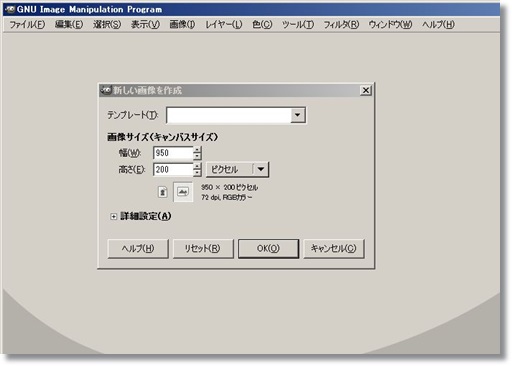The height and width of the screenshot is (366, 512).
Task: Open the 画像(I) menu
Action: point(182,24)
